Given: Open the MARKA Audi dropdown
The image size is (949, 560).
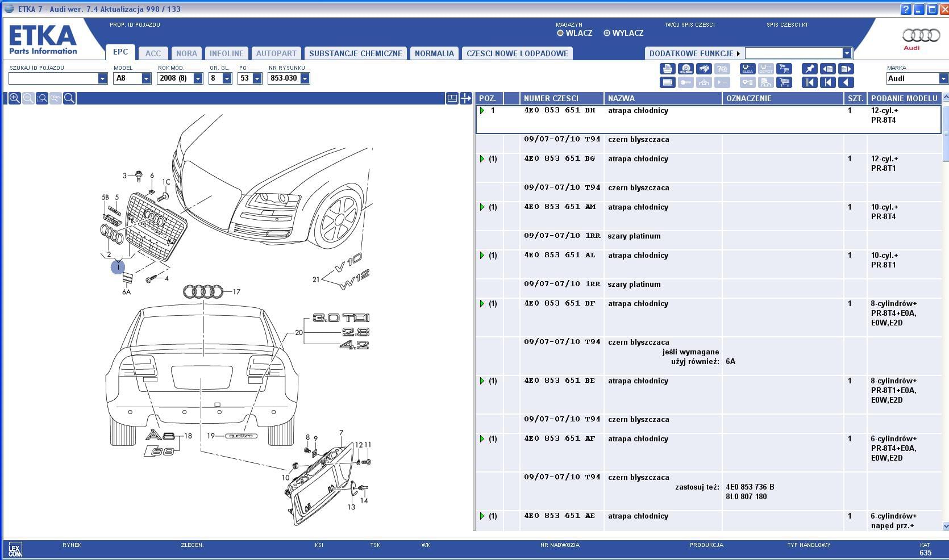Looking at the screenshot, I should click(943, 78).
